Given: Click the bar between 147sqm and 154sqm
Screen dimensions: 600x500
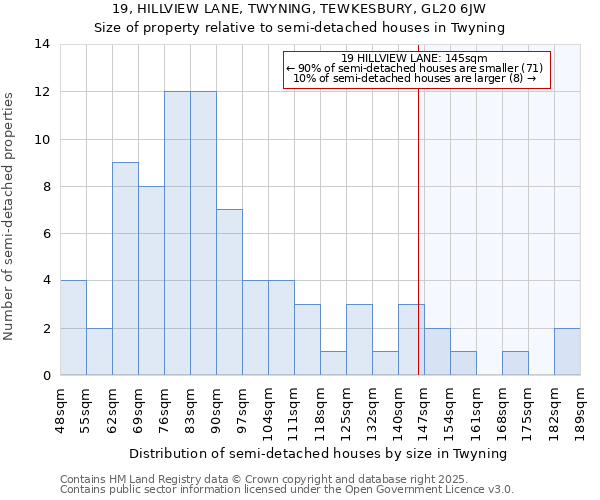Looking at the screenshot, I should (x=438, y=352).
